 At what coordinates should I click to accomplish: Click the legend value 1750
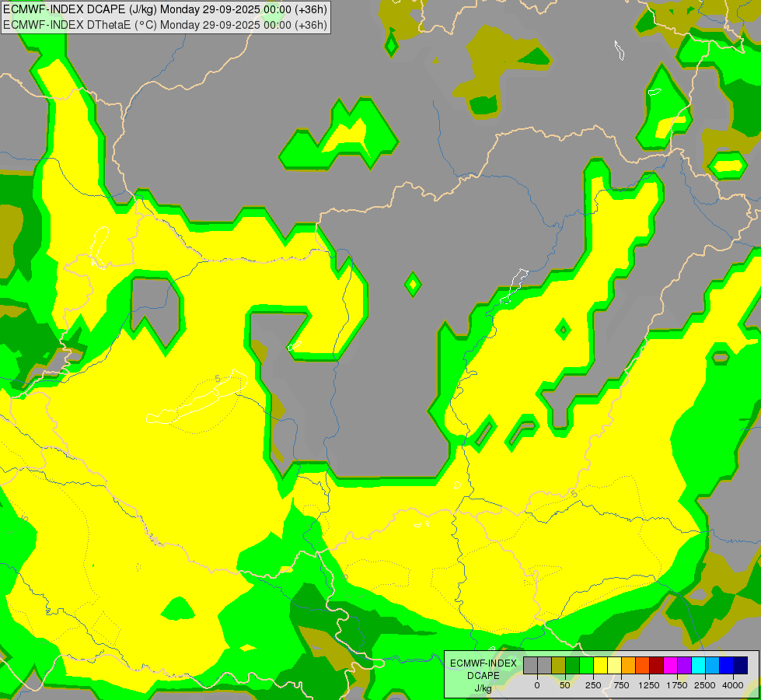[x=677, y=685]
